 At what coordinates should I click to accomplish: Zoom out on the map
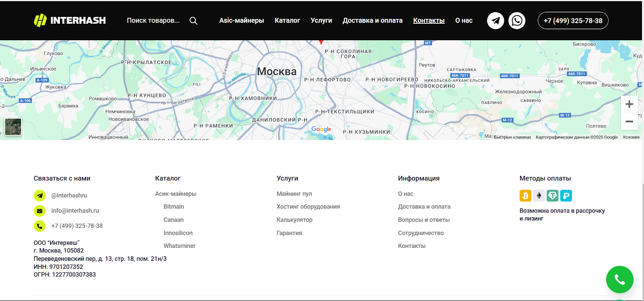[x=630, y=122]
